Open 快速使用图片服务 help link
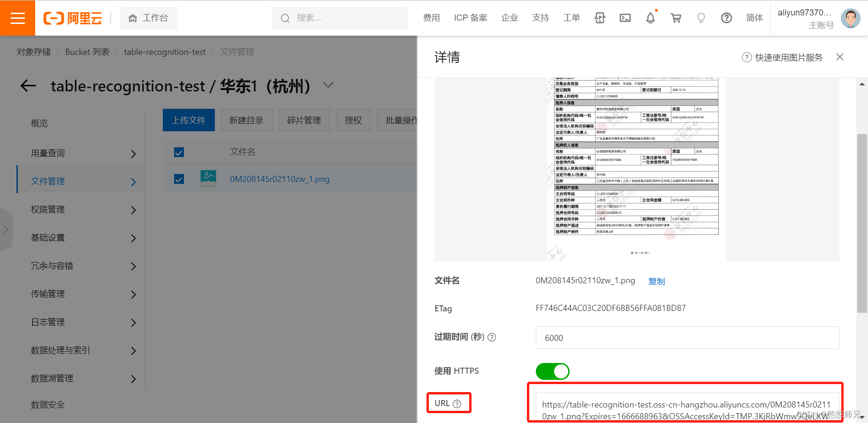The image size is (868, 423). pos(782,57)
